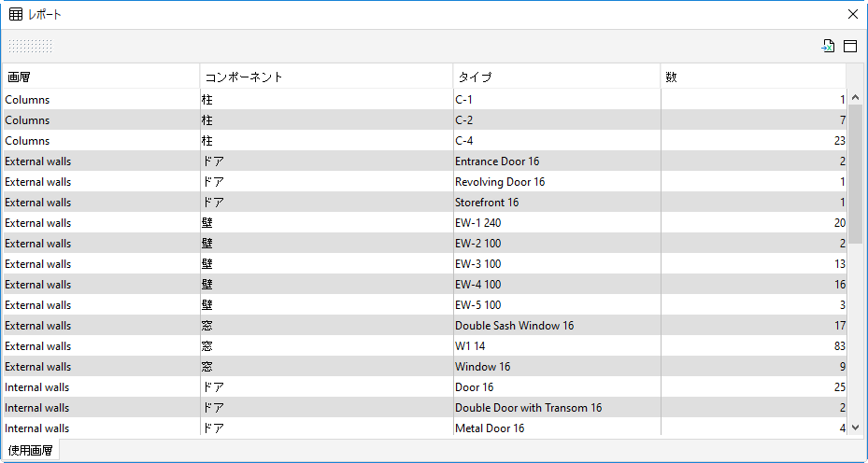
Task: Select the EW-5 100 cell
Action: 557,304
